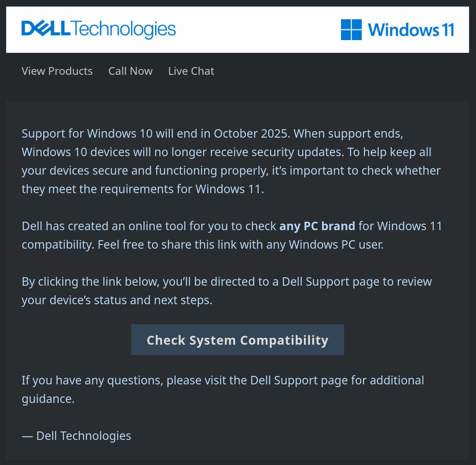Viewport: 476px width, 465px height.
Task: Click the phrase "Windows PC user"
Action: pos(336,245)
